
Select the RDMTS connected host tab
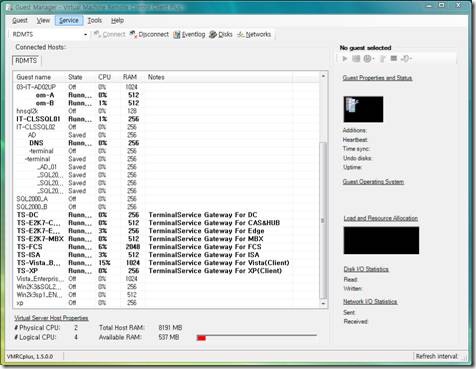(x=26, y=61)
